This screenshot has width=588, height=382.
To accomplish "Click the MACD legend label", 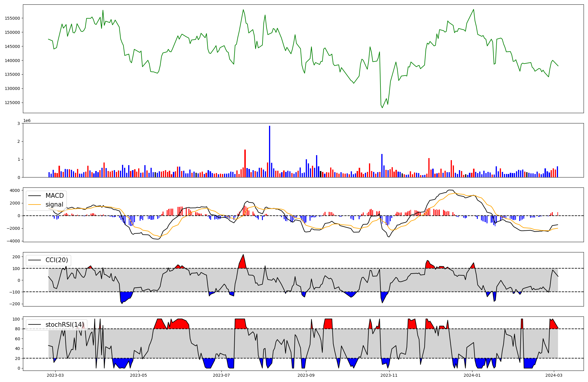I will click(54, 196).
